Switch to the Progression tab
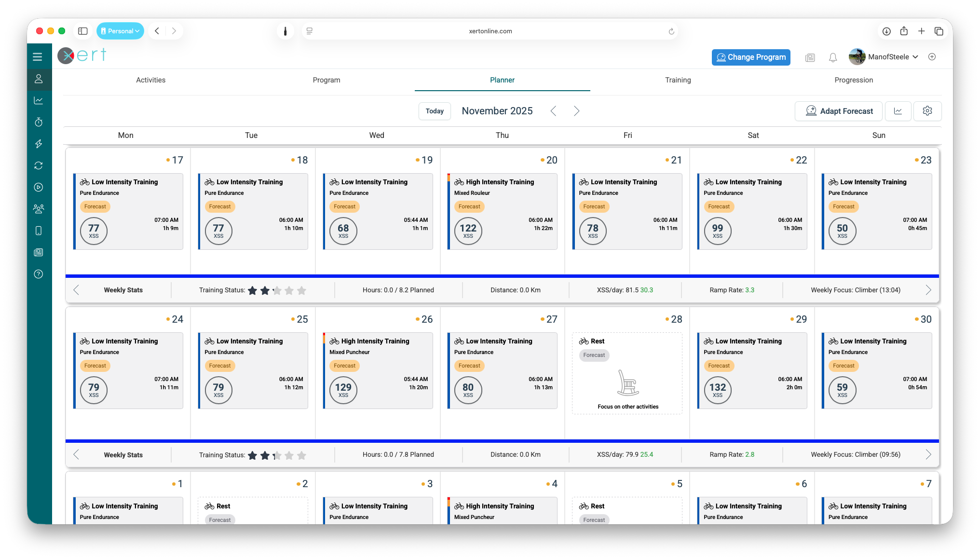 [853, 80]
